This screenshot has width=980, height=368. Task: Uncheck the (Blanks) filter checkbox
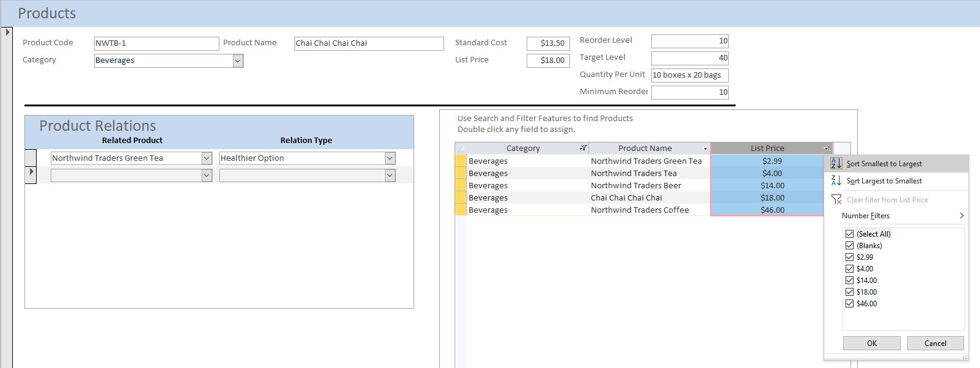pos(849,245)
